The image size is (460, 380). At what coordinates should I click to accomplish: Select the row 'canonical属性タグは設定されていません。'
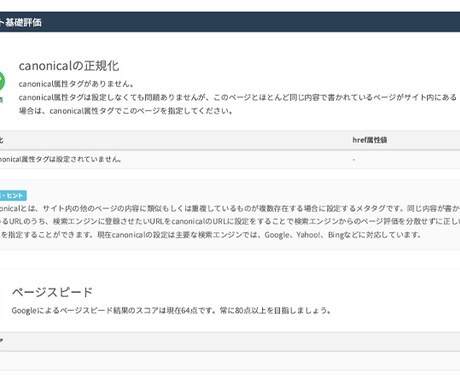230,159
